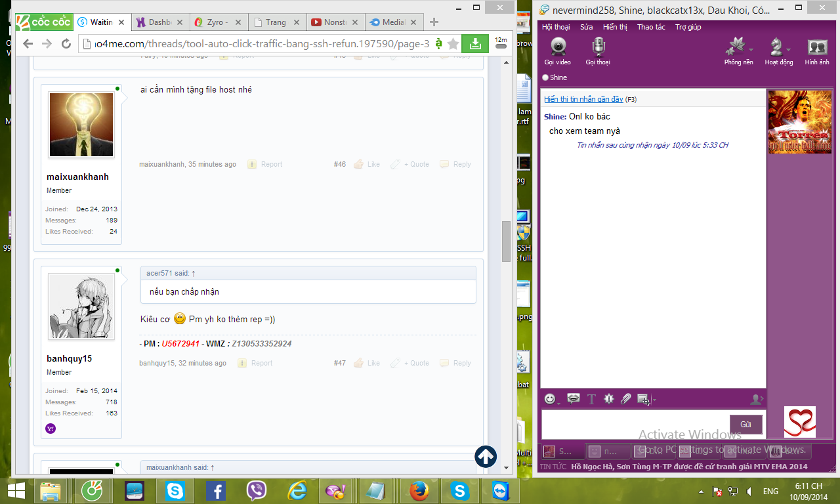This screenshot has height=504, width=840.
Task: Reply to post #46 by maixuankhanh
Action: click(455, 164)
